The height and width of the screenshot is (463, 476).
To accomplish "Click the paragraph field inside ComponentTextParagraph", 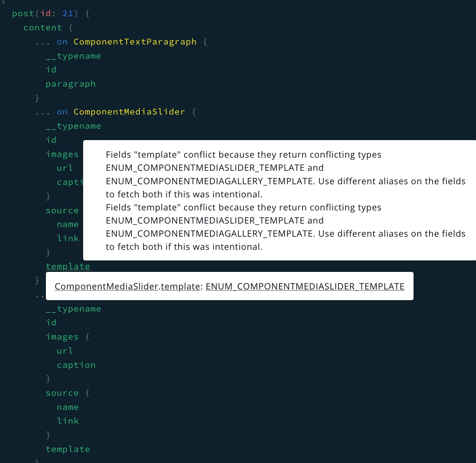I will coord(71,83).
